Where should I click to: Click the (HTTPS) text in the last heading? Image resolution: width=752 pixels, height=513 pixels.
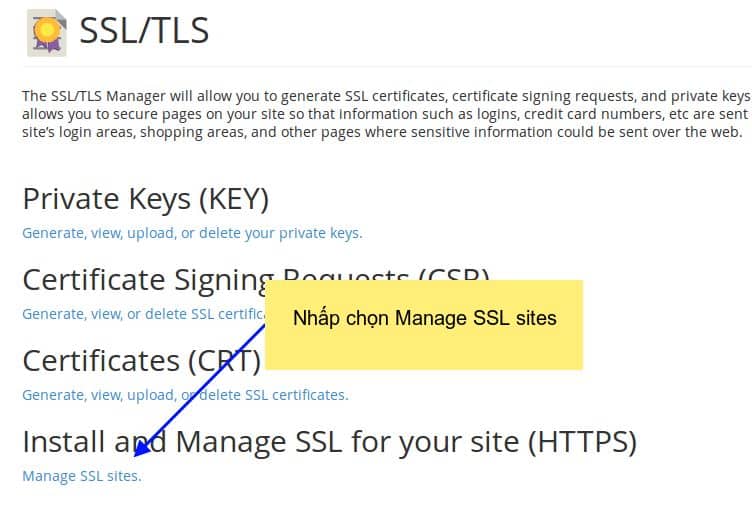point(582,442)
